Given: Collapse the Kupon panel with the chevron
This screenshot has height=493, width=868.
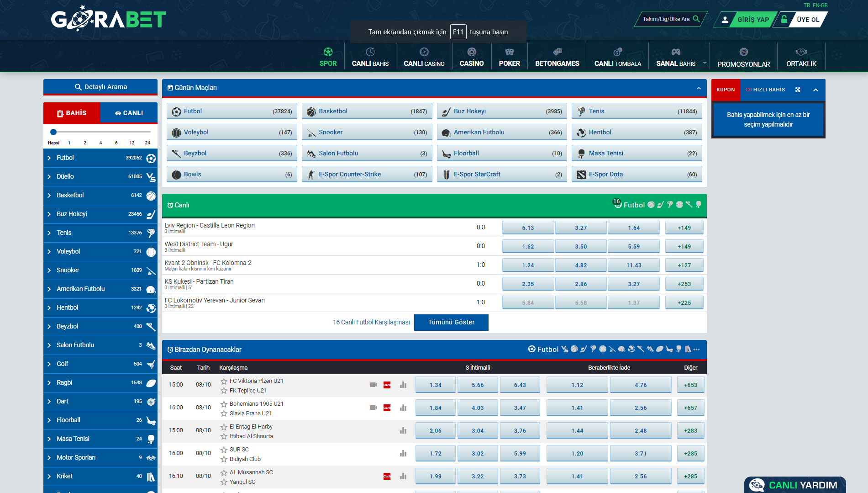Looking at the screenshot, I should (815, 90).
